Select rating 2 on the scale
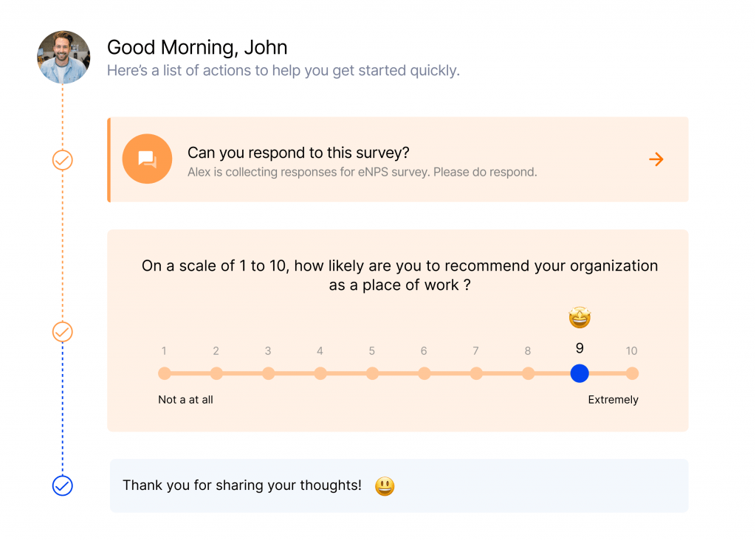 pyautogui.click(x=216, y=373)
